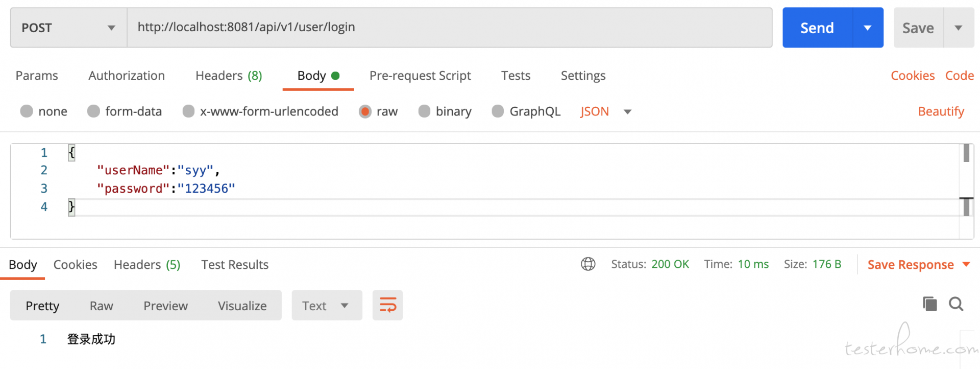The image size is (980, 369).
Task: Select the none body type radio
Action: tap(27, 111)
